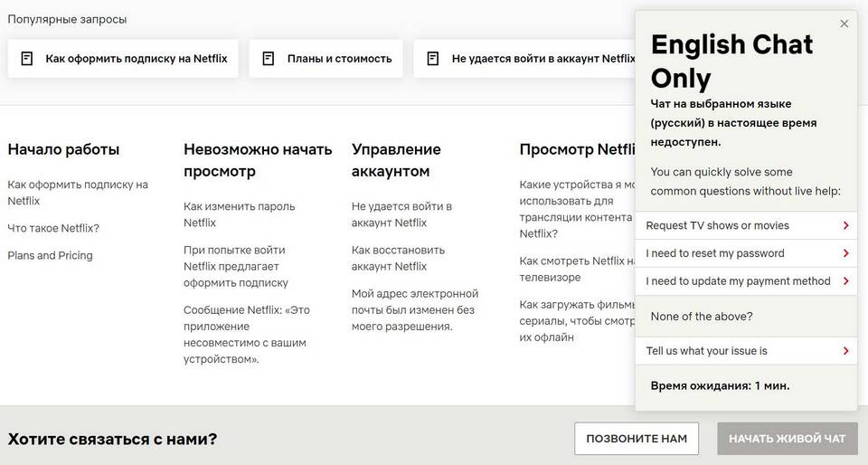Open 'Мой адрес электронной почты был изменен' link
868x465 pixels.
415,310
